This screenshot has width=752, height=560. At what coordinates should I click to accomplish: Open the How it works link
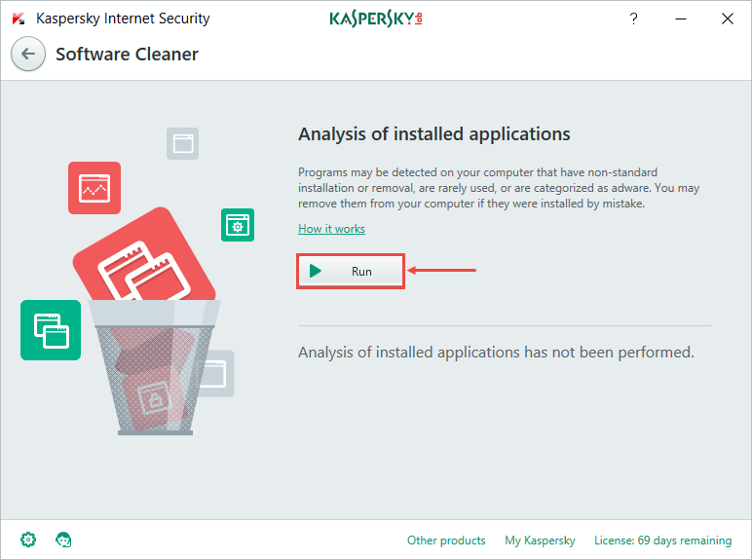(331, 229)
